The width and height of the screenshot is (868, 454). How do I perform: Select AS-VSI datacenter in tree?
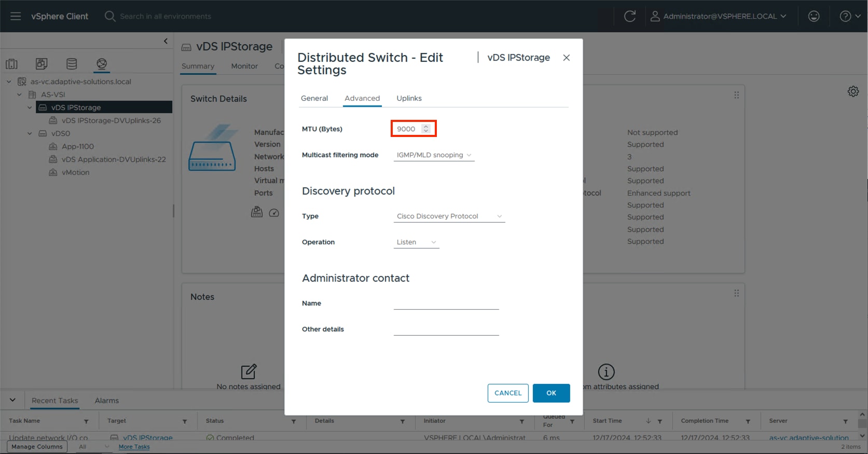pyautogui.click(x=53, y=94)
